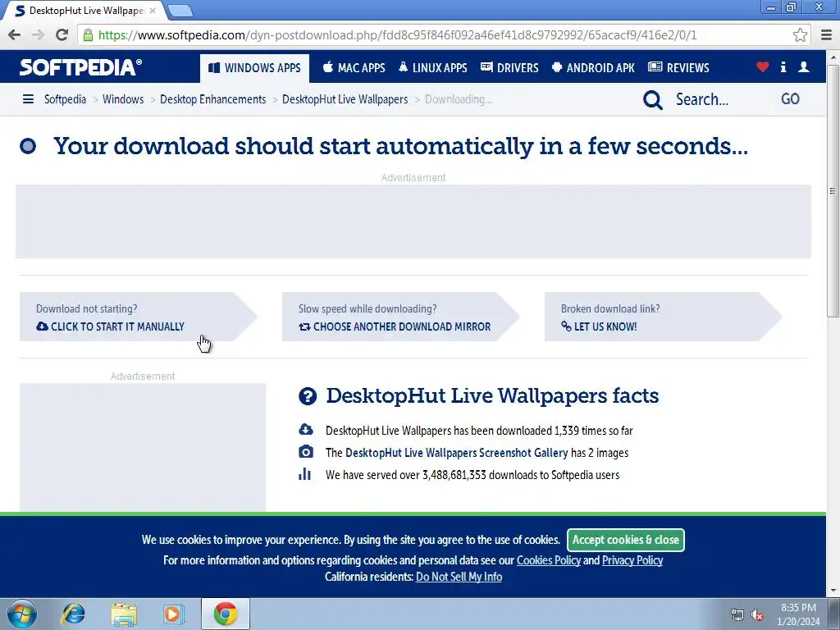Open the Cookies Policy link
Screen dimensions: 840x630
pyautogui.click(x=549, y=560)
